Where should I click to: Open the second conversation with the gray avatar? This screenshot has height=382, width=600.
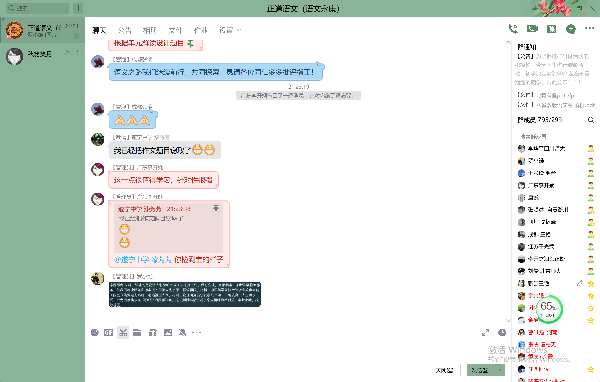click(x=42, y=56)
